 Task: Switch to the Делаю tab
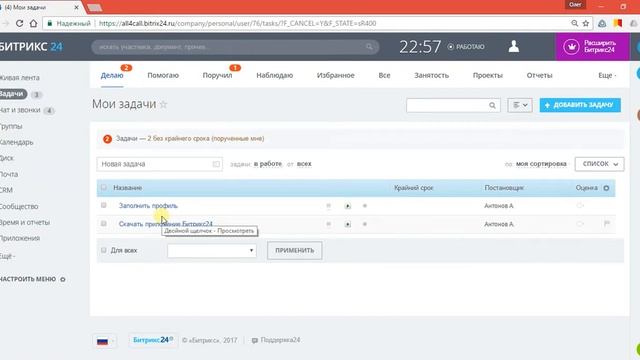pyautogui.click(x=112, y=76)
